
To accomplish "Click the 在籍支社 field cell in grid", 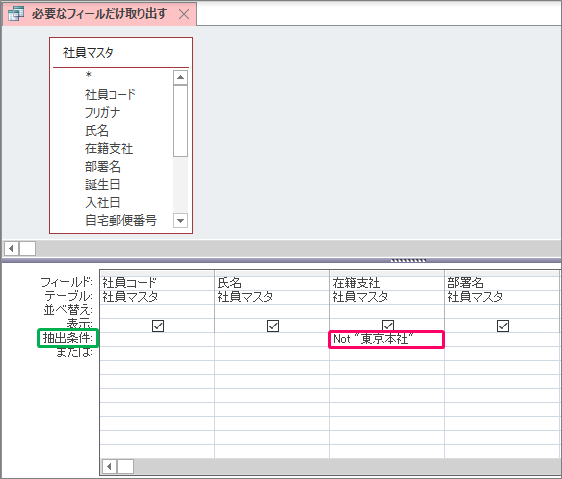I will (x=387, y=283).
